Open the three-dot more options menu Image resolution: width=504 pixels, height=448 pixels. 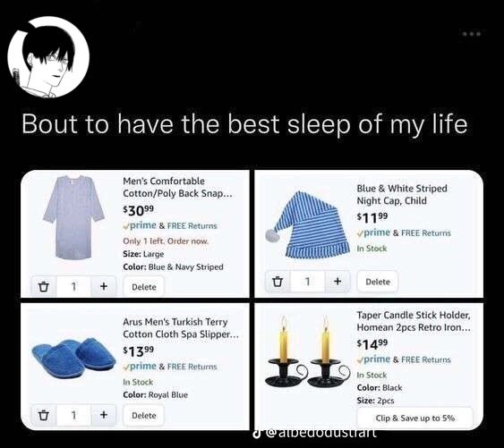pos(472,33)
